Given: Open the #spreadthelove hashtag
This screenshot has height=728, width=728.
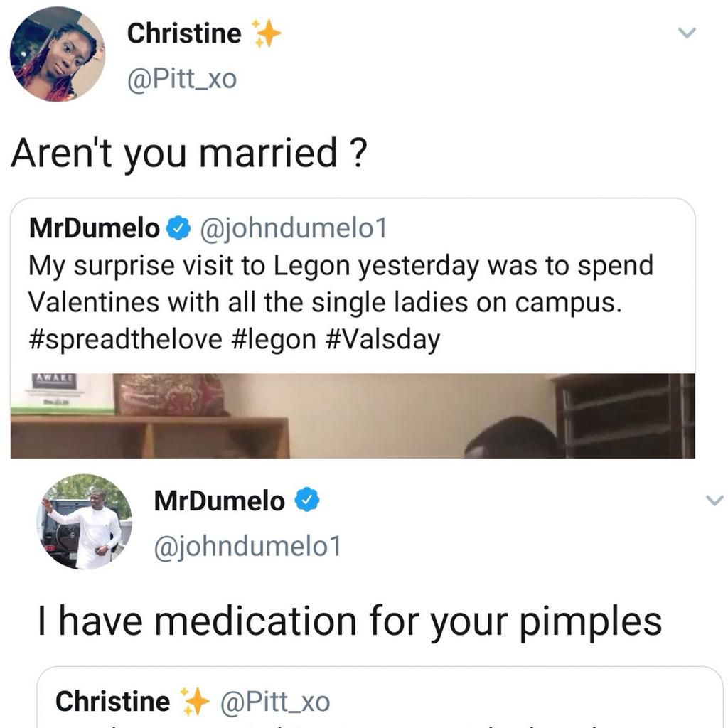Looking at the screenshot, I should 125,339.
